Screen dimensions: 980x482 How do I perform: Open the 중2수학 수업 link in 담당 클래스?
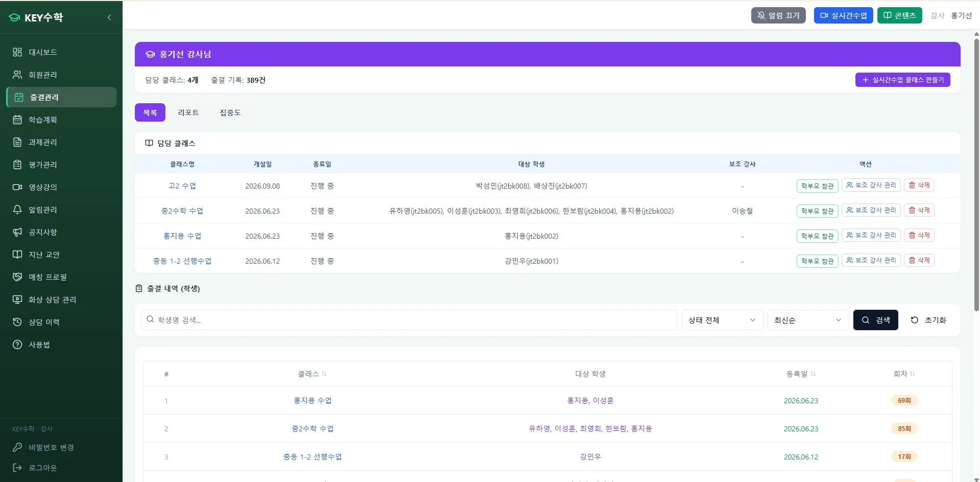coord(182,211)
